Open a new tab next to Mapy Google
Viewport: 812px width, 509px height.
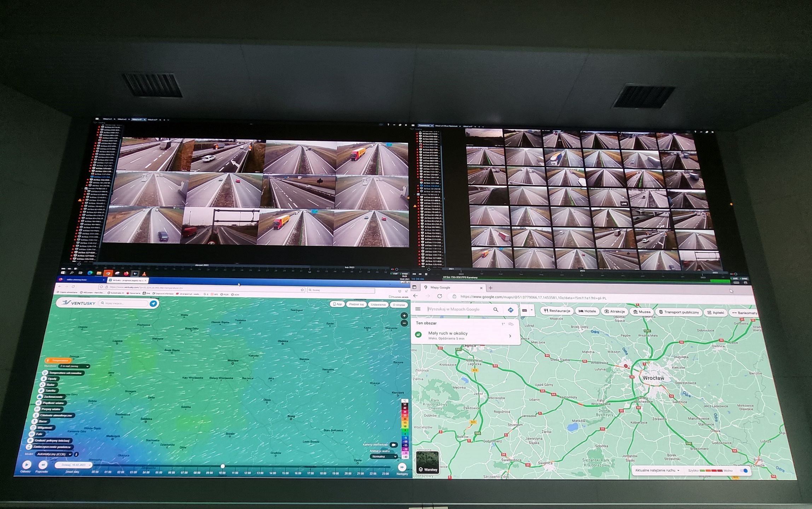(x=490, y=288)
